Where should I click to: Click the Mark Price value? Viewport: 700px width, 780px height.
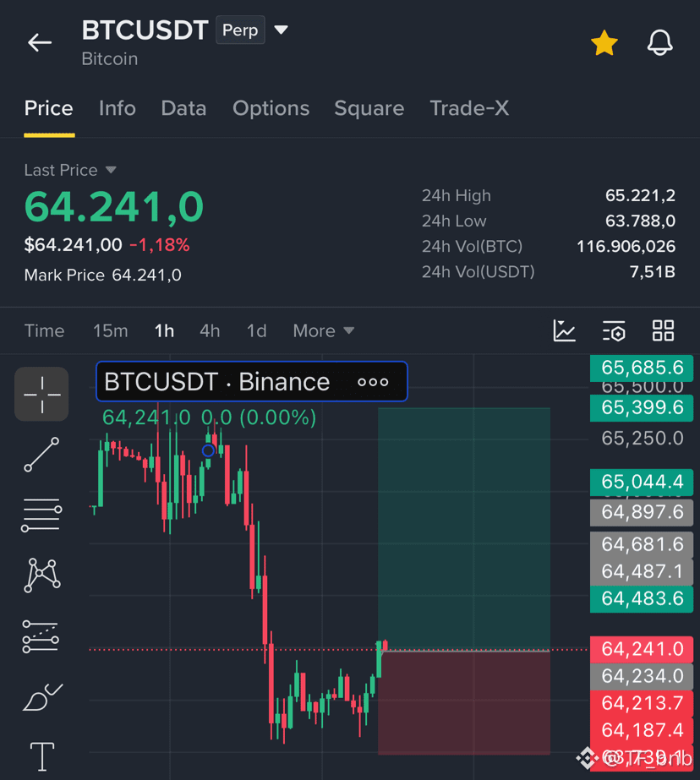coord(147,275)
